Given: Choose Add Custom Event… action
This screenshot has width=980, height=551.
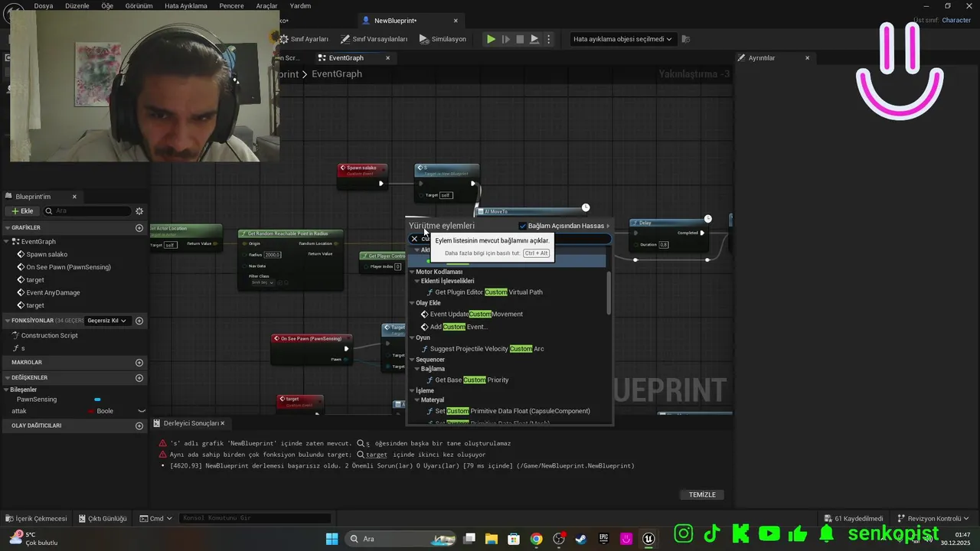Looking at the screenshot, I should pos(459,327).
